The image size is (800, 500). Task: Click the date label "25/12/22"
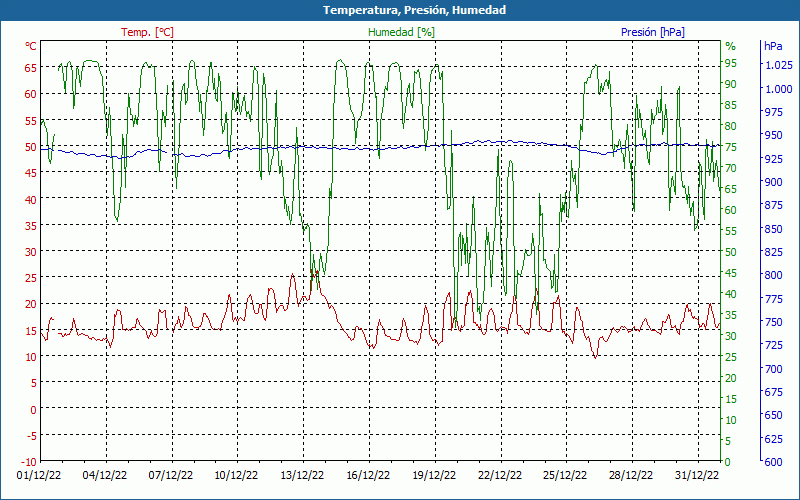tap(565, 476)
